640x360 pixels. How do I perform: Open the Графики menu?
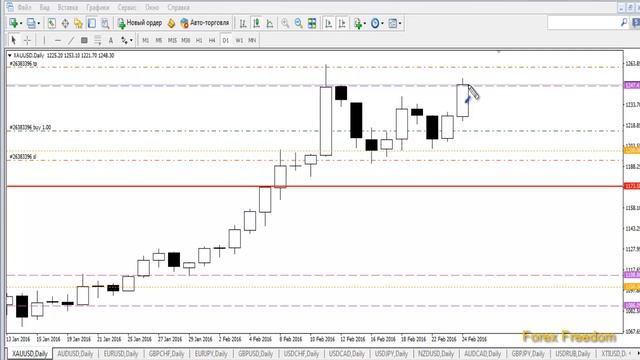point(98,7)
